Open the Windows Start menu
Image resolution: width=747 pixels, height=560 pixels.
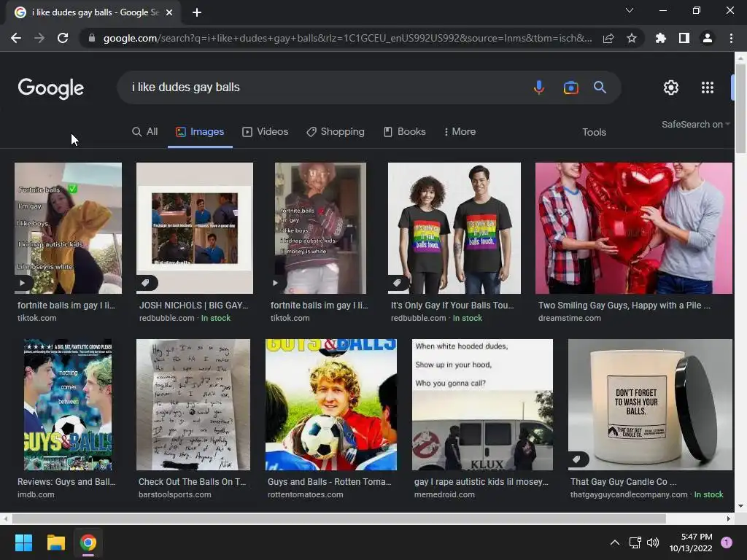click(23, 542)
